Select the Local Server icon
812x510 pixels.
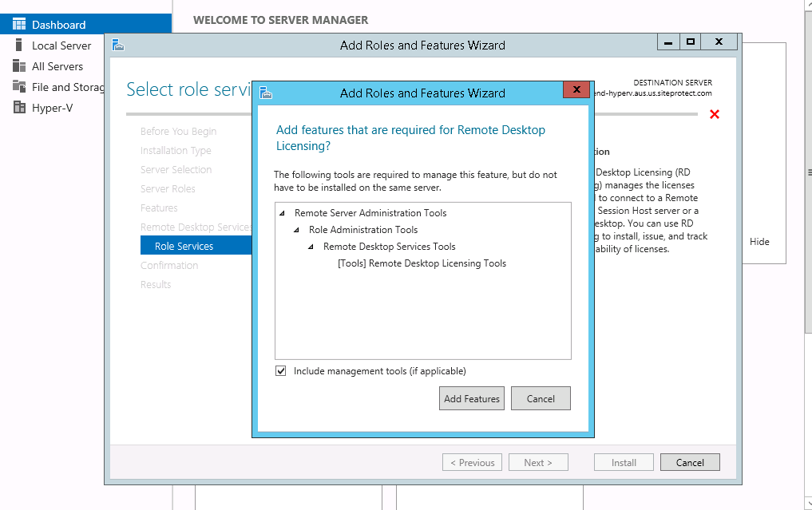(19, 45)
